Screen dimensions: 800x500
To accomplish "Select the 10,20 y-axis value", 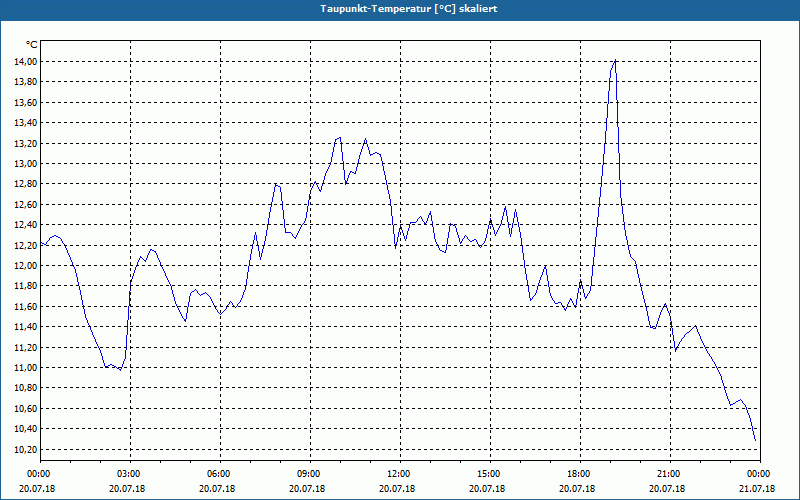I will [x=27, y=449].
